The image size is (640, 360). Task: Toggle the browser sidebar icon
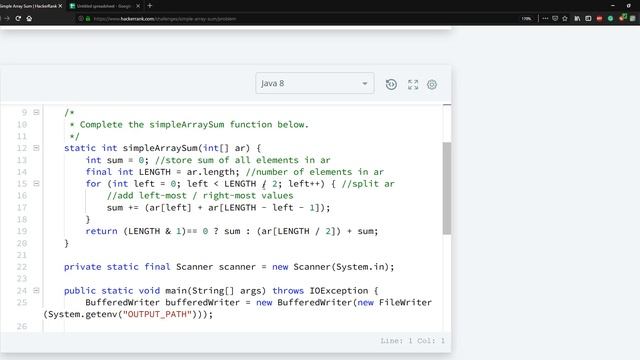588,18
